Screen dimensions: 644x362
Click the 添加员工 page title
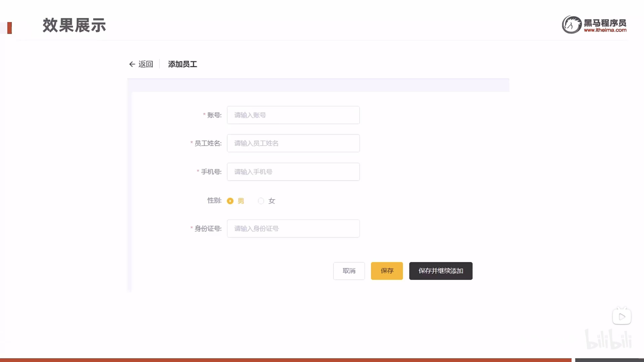(x=182, y=64)
